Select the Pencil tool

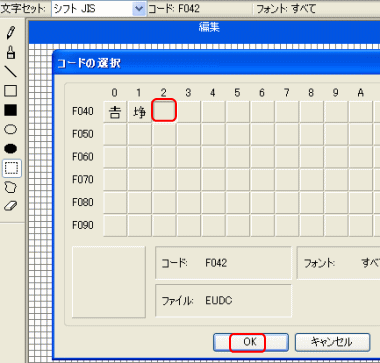(x=11, y=33)
